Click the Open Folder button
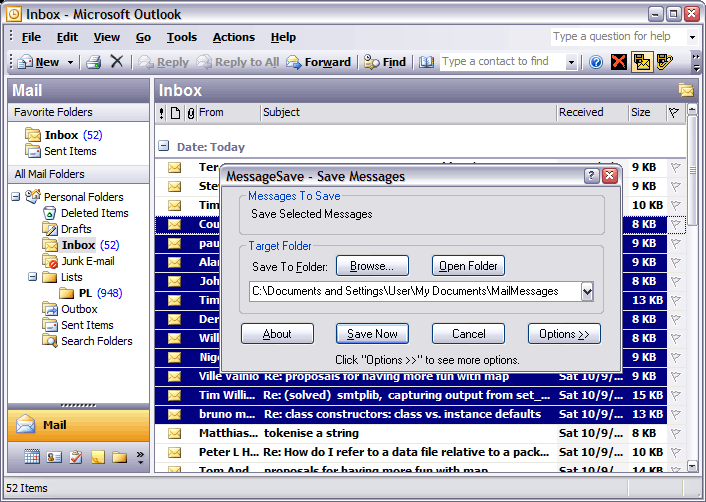 click(x=468, y=266)
